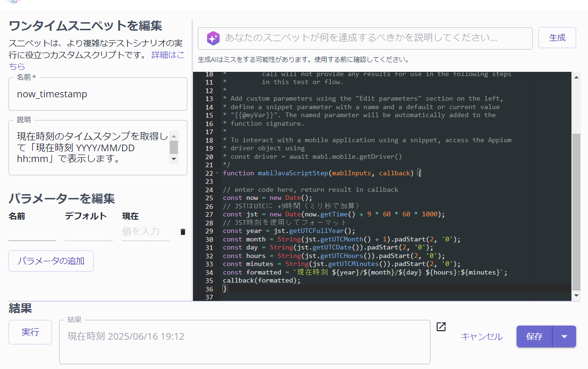Add a parameter with パラメータの追加

(x=51, y=261)
